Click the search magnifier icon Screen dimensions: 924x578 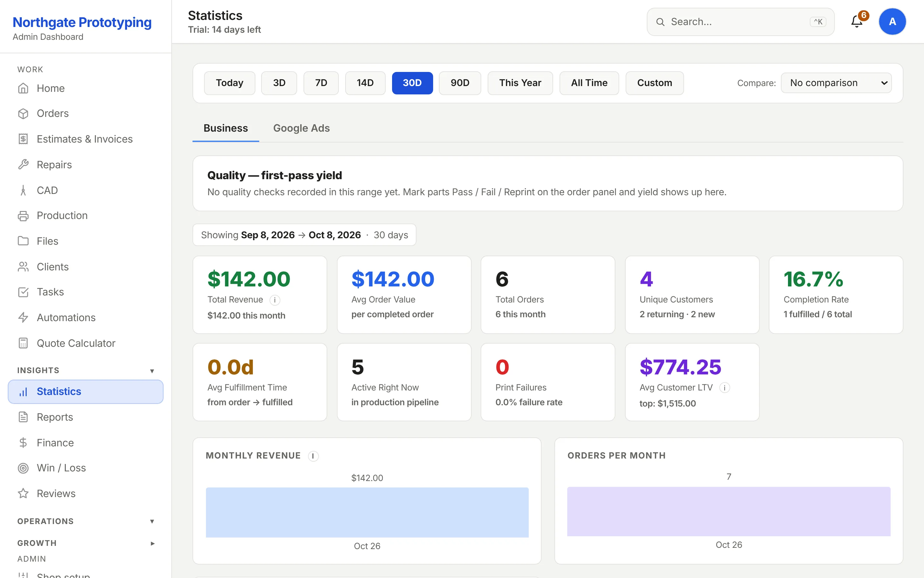pos(660,22)
